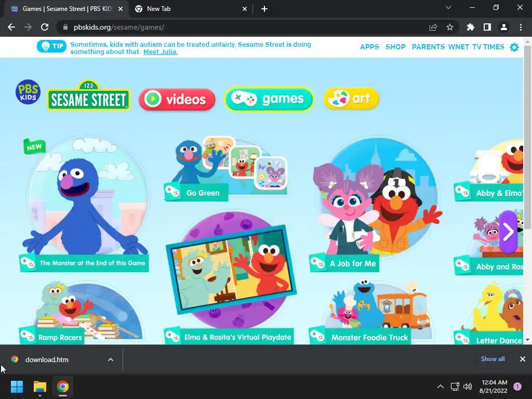The width and height of the screenshot is (532, 399).
Task: Open the WNET TV TIMES link
Action: (476, 47)
